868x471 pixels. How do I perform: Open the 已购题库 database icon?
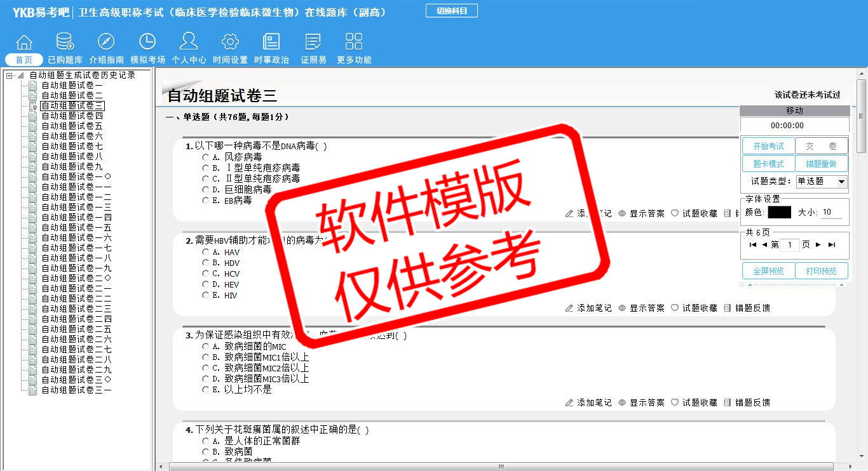(65, 43)
